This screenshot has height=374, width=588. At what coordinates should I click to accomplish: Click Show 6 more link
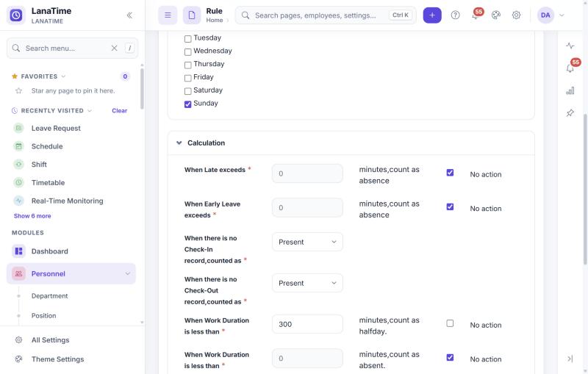pos(32,216)
